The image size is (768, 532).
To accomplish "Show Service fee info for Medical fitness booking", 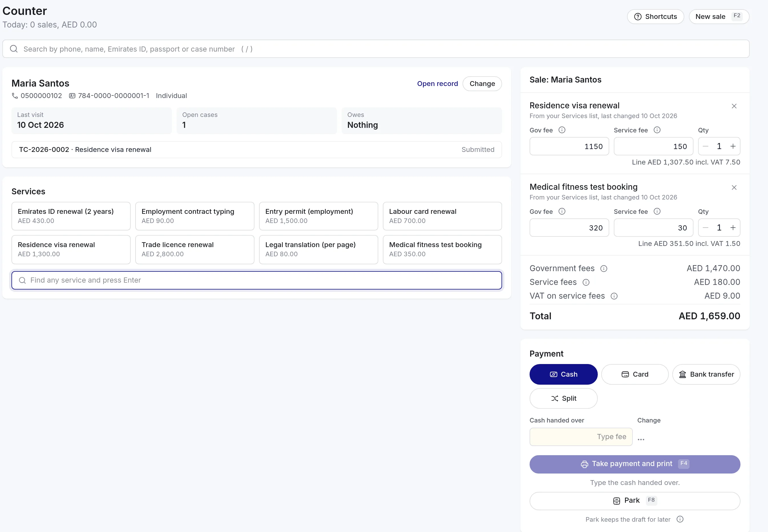I will (x=657, y=211).
